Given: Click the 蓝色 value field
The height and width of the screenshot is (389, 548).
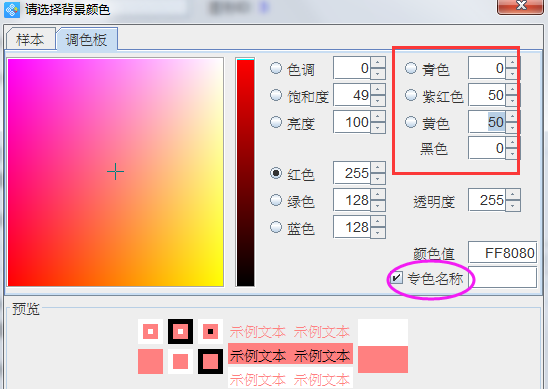Looking at the screenshot, I should (x=352, y=227).
